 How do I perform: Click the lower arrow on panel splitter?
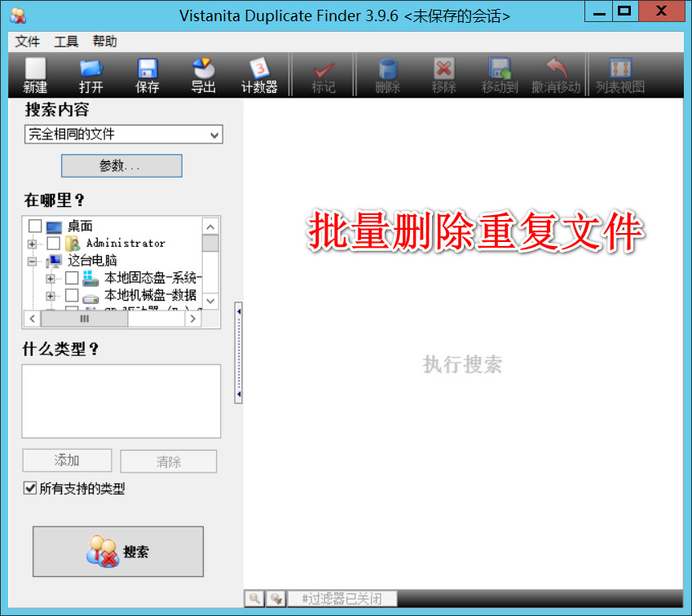pyautogui.click(x=239, y=394)
